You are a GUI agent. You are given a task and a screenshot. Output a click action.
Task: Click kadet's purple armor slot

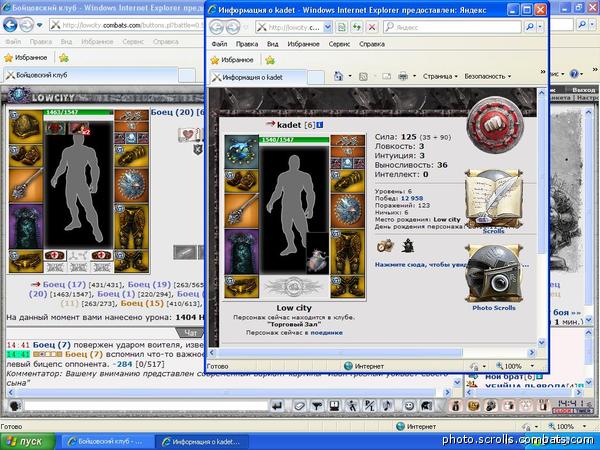[241, 252]
